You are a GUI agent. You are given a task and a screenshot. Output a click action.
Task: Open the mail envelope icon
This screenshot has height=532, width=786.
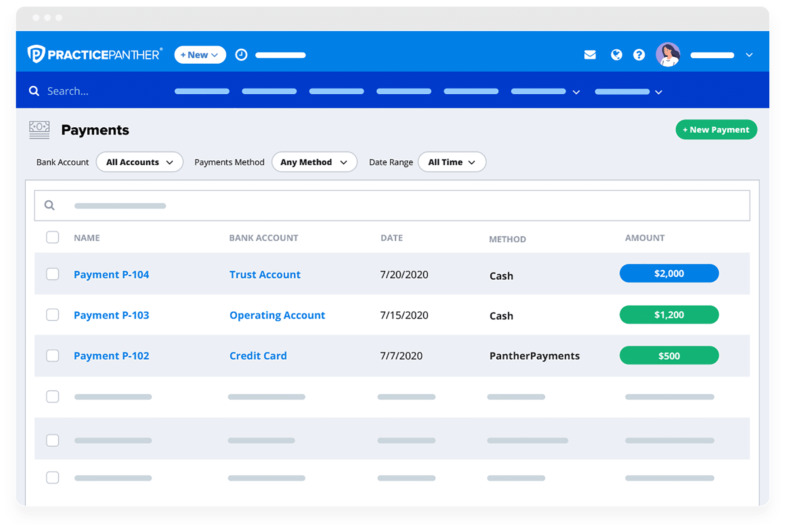590,55
